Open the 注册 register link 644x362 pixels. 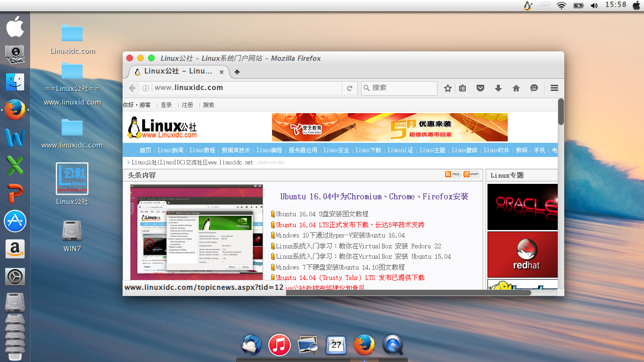188,105
